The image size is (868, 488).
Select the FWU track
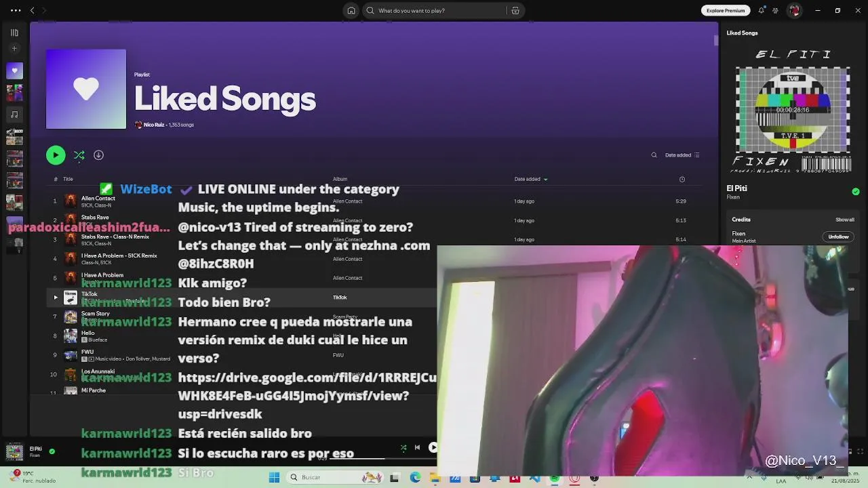point(87,352)
